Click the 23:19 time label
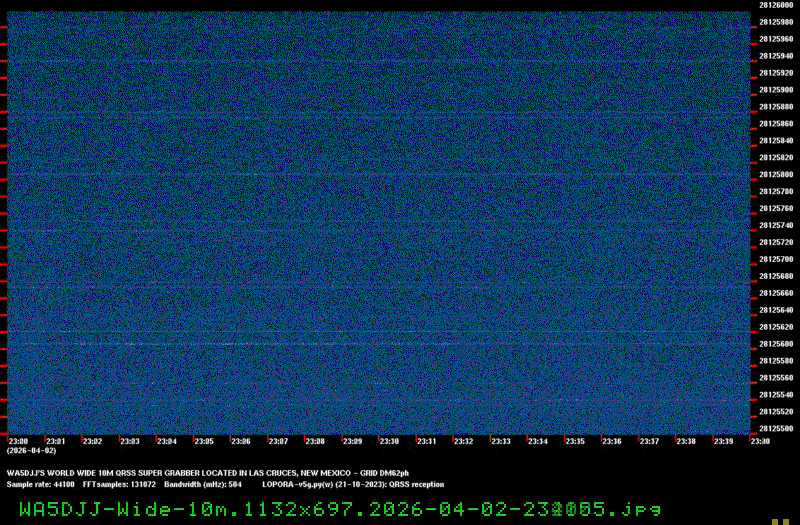 pyautogui.click(x=722, y=441)
